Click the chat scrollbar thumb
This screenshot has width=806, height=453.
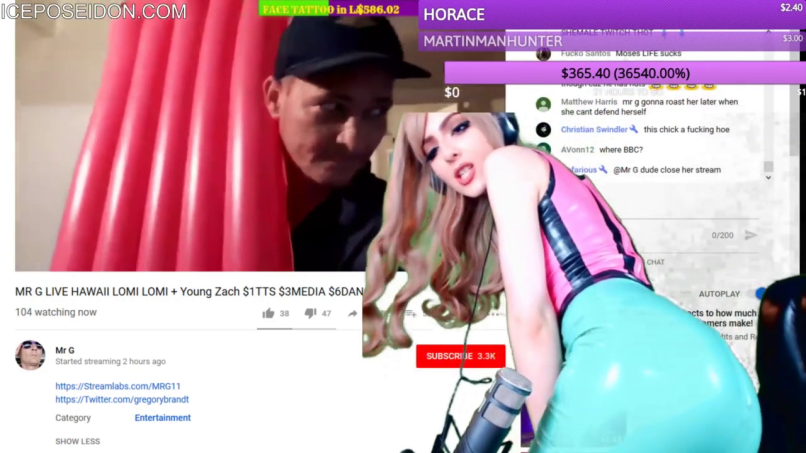(x=768, y=166)
